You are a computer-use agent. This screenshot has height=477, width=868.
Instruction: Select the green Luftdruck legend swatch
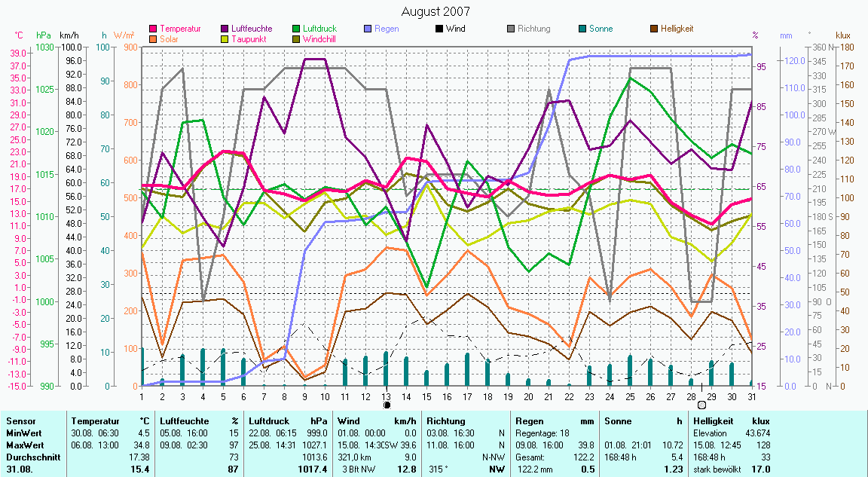coord(297,29)
